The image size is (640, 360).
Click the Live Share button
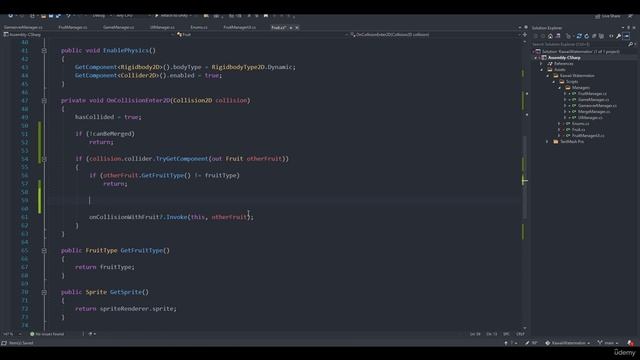tap(608, 16)
